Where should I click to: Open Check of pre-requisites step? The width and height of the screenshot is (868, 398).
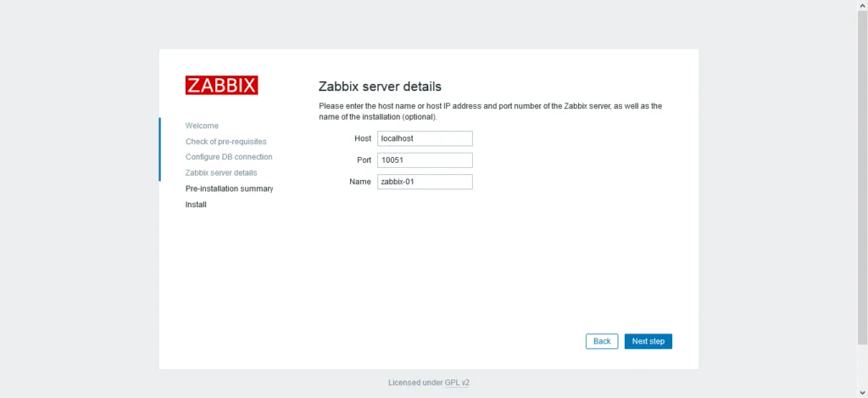225,142
